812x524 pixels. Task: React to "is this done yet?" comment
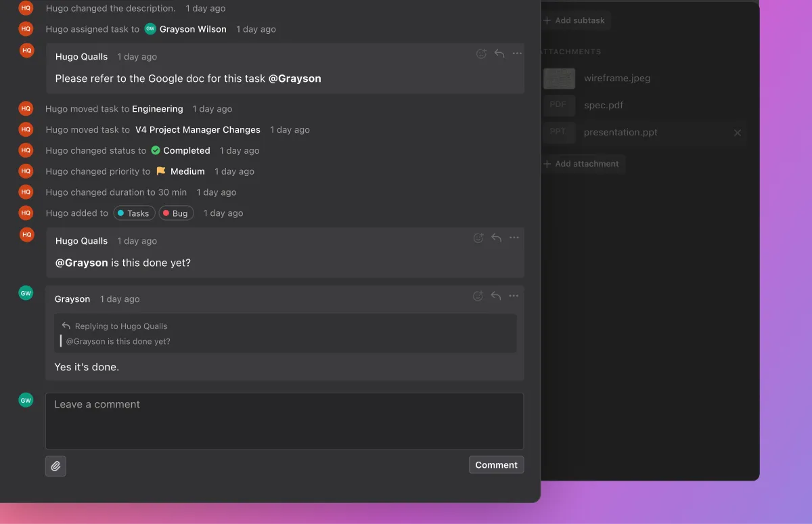(478, 238)
